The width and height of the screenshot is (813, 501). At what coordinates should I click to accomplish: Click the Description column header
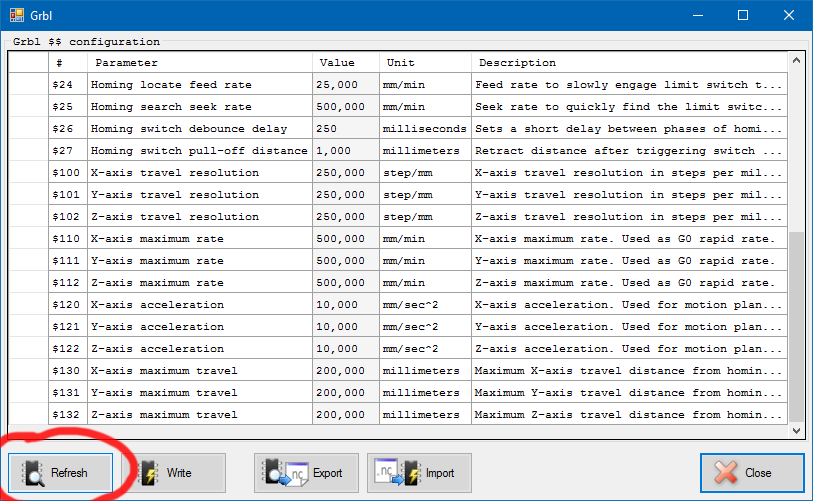coord(630,63)
